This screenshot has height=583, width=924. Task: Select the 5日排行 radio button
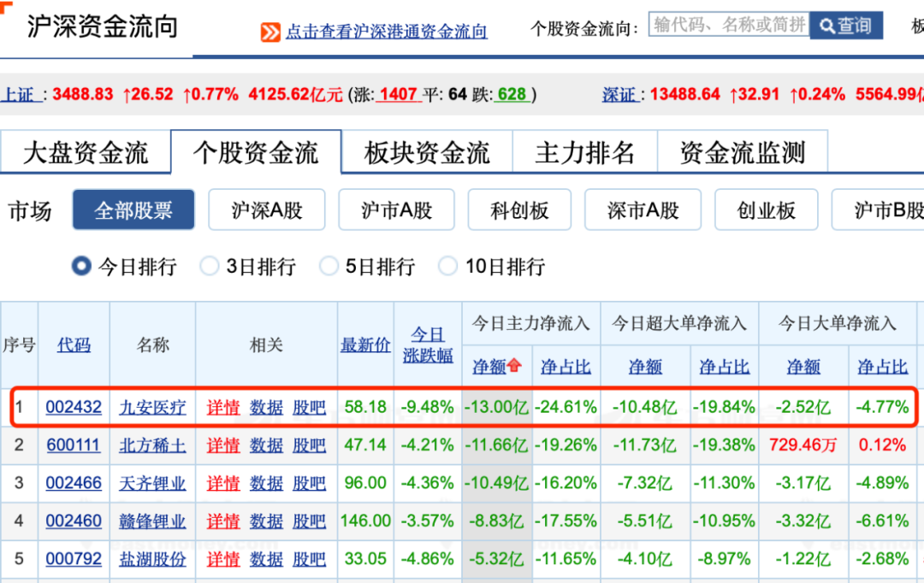pyautogui.click(x=329, y=266)
